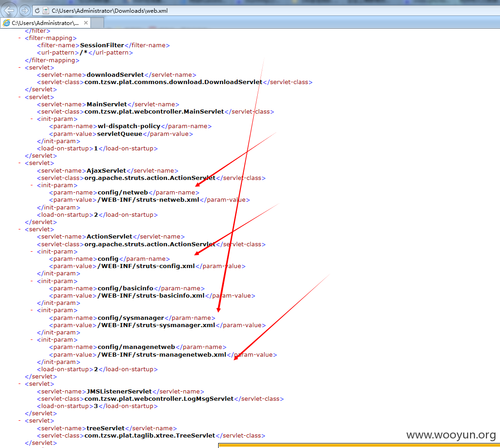Click the config/managenetweb param name

pyautogui.click(x=136, y=347)
